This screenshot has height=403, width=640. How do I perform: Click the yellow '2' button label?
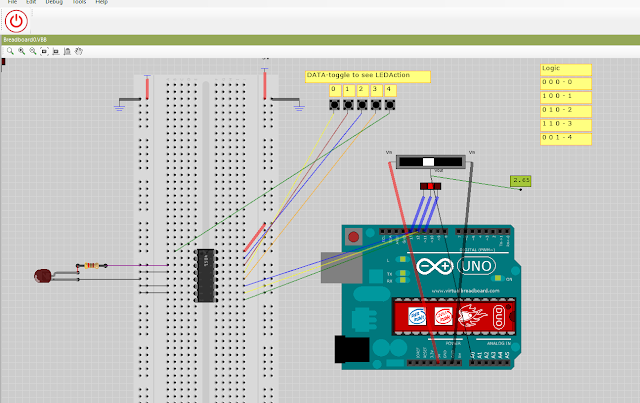363,90
